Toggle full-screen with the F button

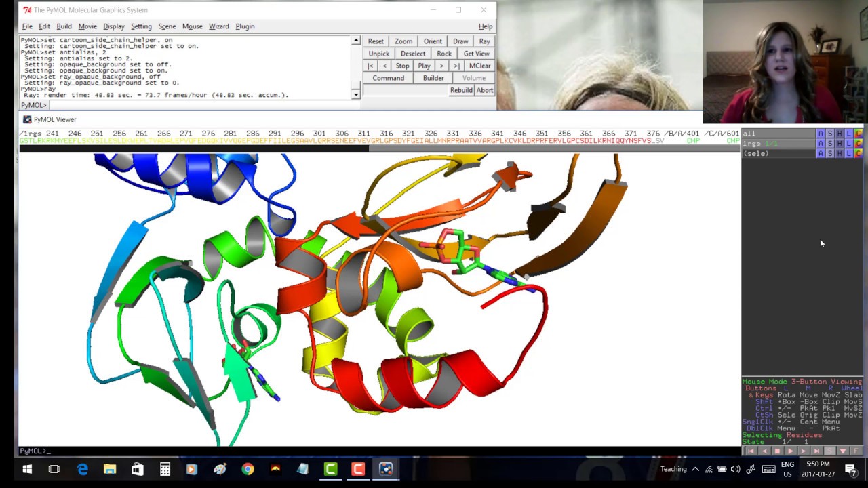856,451
